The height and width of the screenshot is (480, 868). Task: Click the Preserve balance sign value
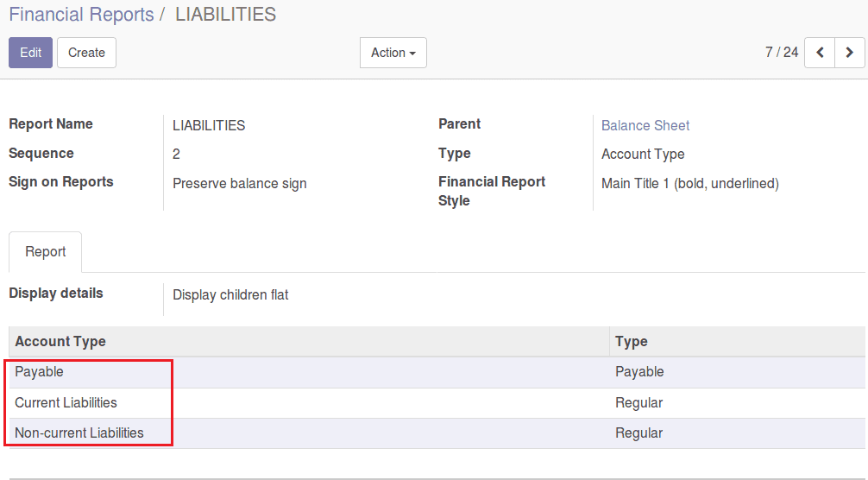(x=240, y=183)
